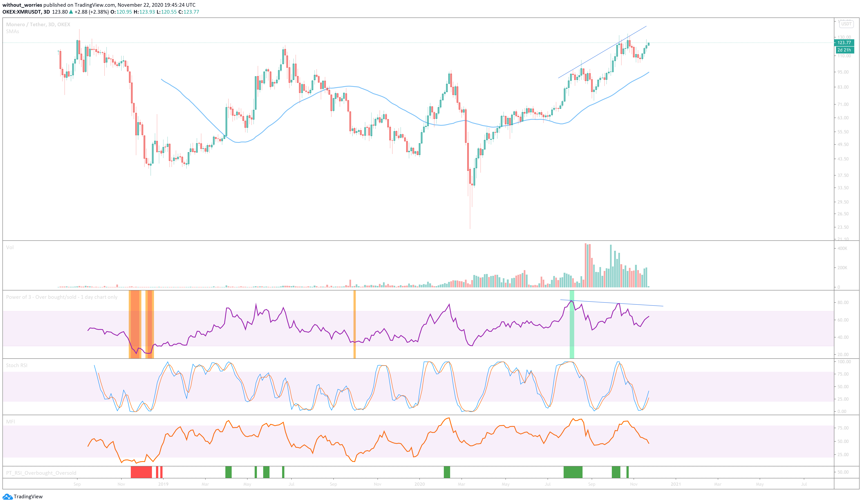Click the 63.00 price axis label
The width and height of the screenshot is (862, 504).
coord(843,118)
